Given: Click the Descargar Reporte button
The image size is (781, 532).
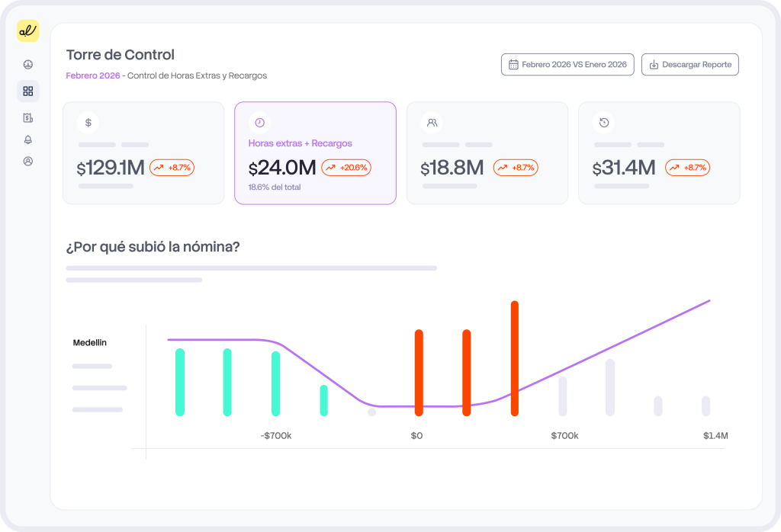Looking at the screenshot, I should pyautogui.click(x=689, y=65).
